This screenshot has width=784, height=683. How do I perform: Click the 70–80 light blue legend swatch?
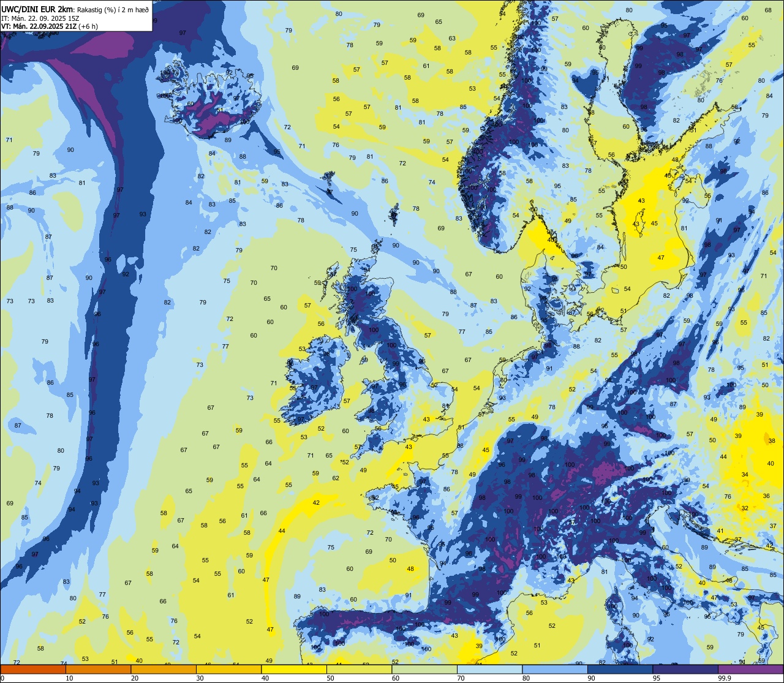(489, 669)
